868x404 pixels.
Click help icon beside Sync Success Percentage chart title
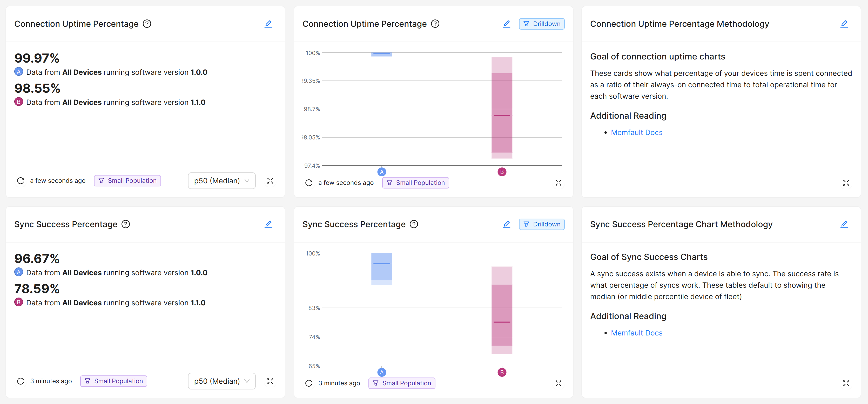414,224
